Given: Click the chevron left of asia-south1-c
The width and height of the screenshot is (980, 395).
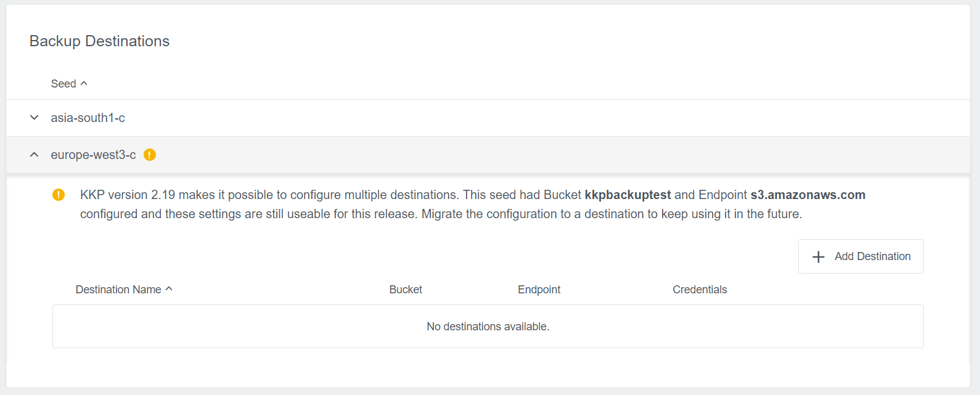Looking at the screenshot, I should coord(34,118).
